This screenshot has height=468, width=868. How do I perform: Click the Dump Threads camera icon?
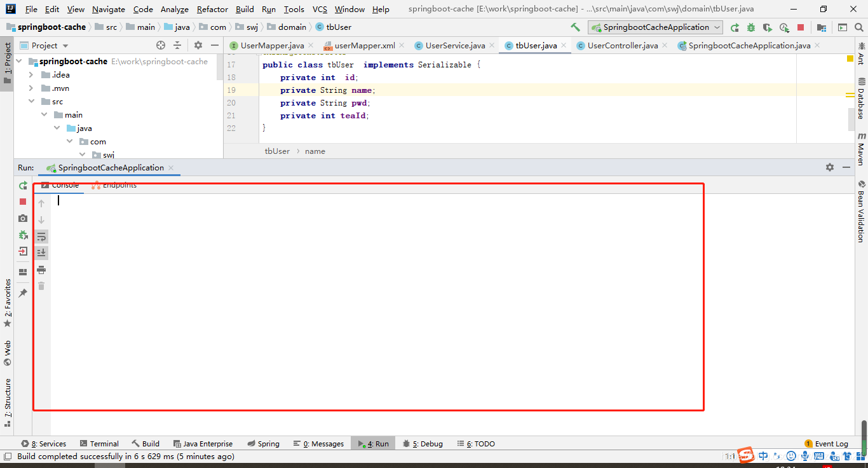tap(23, 218)
